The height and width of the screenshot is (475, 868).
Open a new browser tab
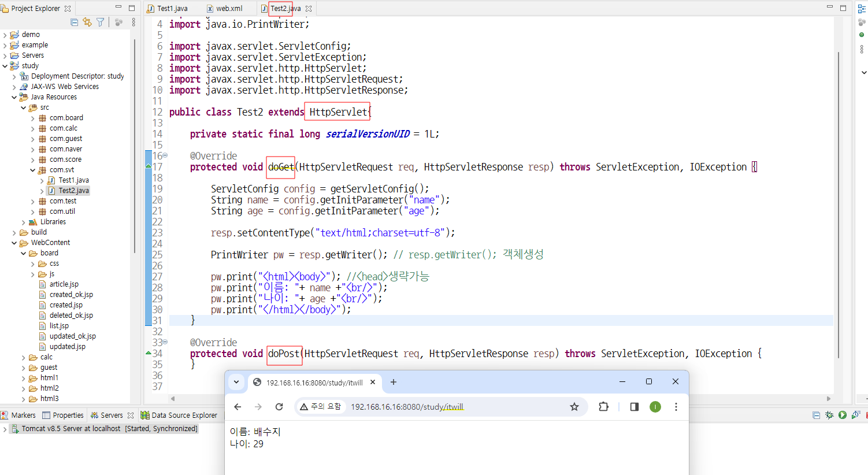pos(394,382)
